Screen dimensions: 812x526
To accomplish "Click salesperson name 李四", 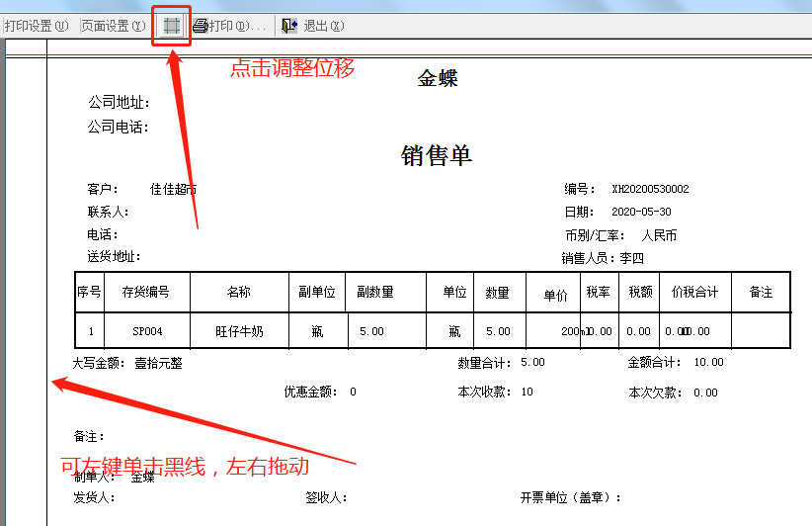I will click(632, 258).
